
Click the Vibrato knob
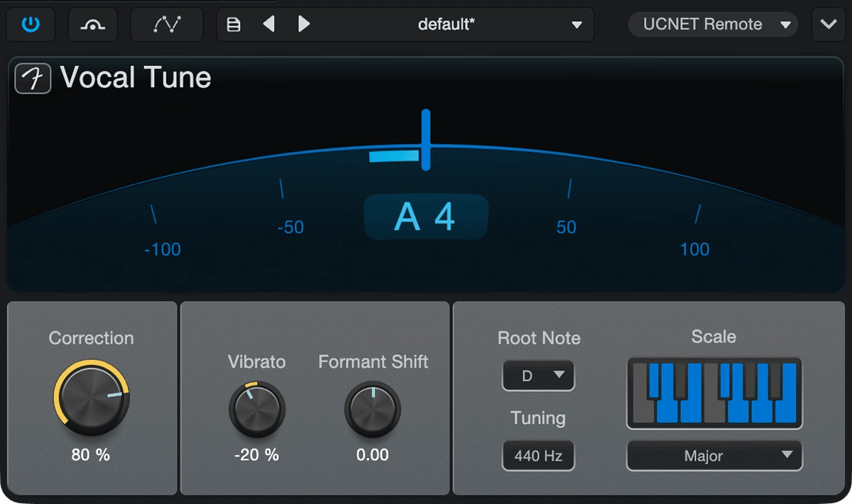tap(256, 410)
